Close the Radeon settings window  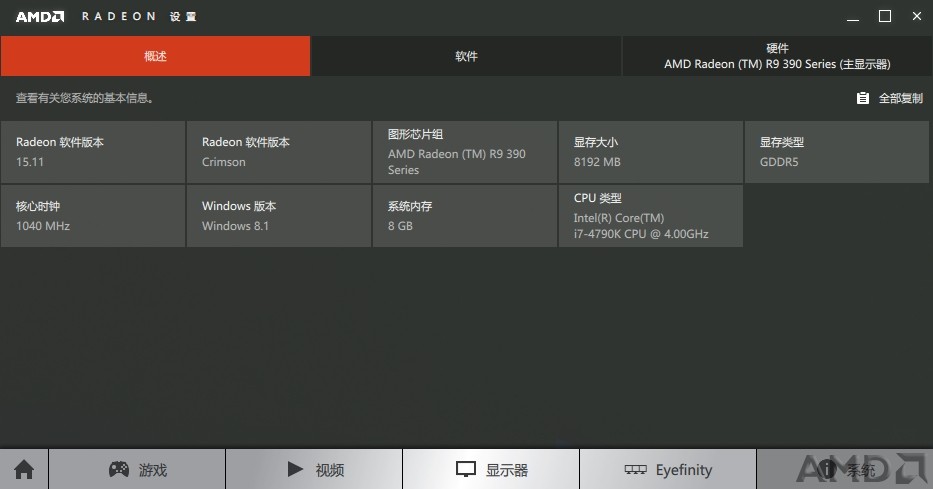pos(917,17)
